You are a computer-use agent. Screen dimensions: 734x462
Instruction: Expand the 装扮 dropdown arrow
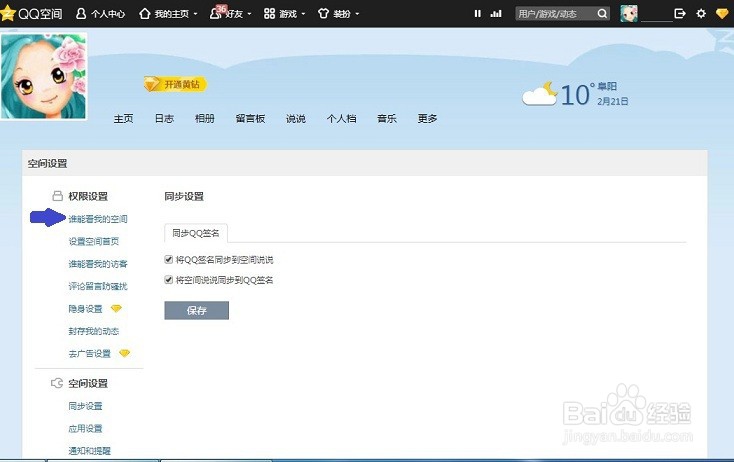pyautogui.click(x=357, y=14)
